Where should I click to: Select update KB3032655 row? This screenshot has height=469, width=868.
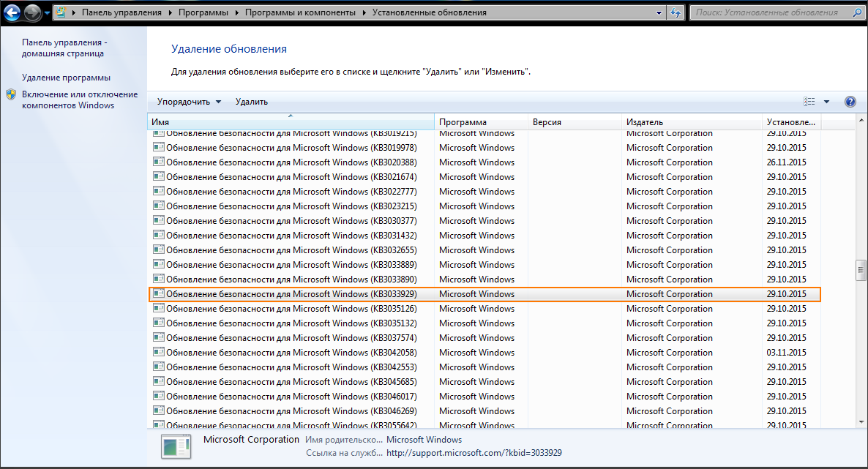tap(485, 250)
